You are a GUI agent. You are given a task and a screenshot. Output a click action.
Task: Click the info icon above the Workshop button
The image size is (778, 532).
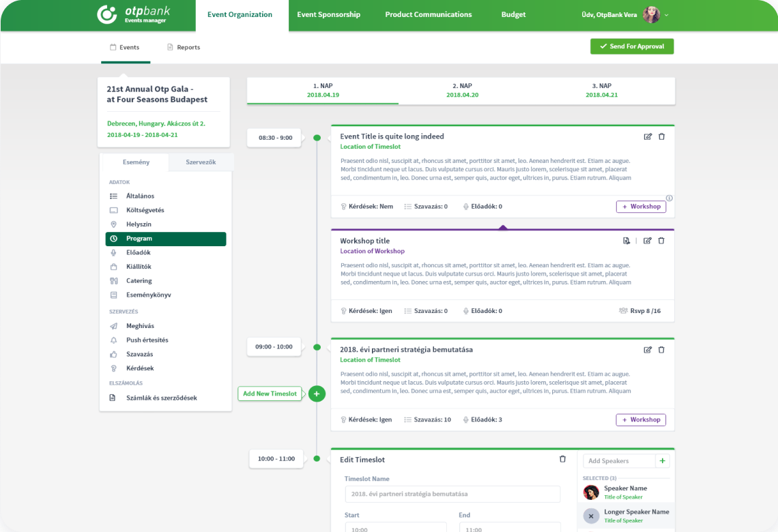669,198
